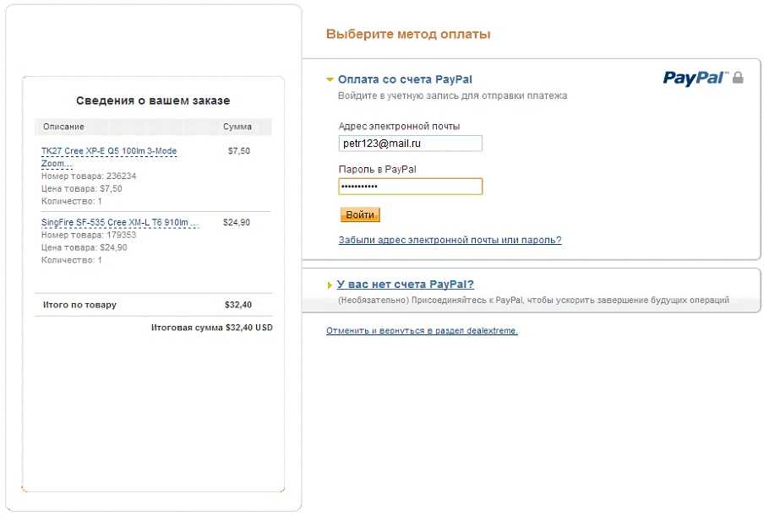Click the 'Выберите метод оплаты' heading
769x532 pixels.
(x=407, y=35)
